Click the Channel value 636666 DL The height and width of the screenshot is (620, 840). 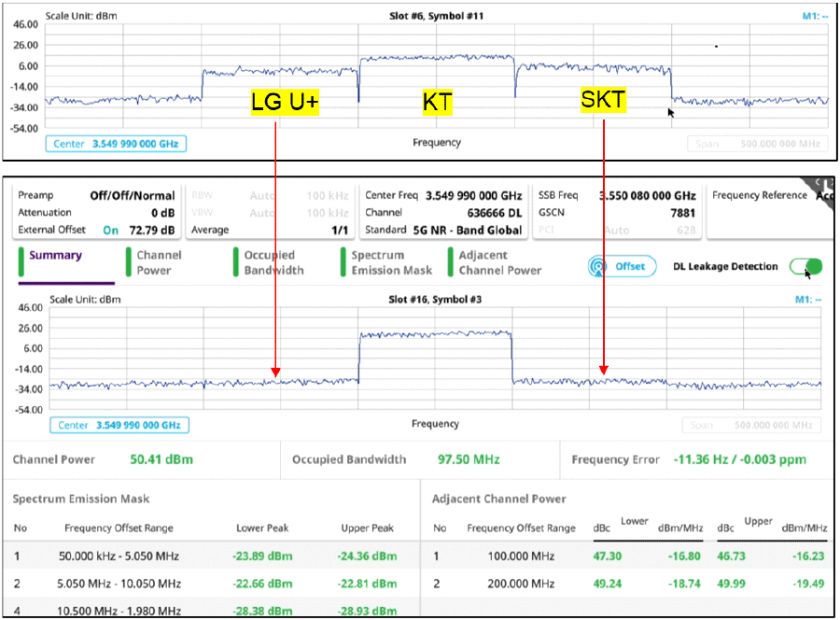click(x=495, y=213)
